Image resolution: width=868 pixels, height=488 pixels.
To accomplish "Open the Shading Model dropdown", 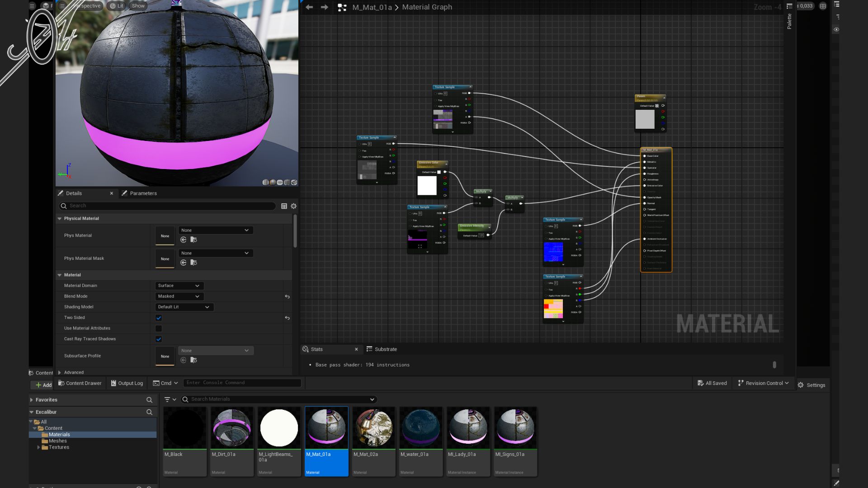I will (x=184, y=307).
